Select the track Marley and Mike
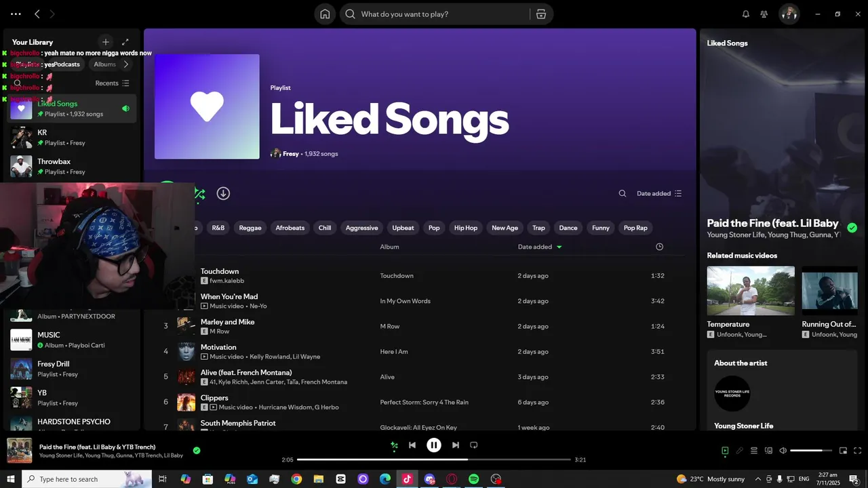 (x=227, y=322)
